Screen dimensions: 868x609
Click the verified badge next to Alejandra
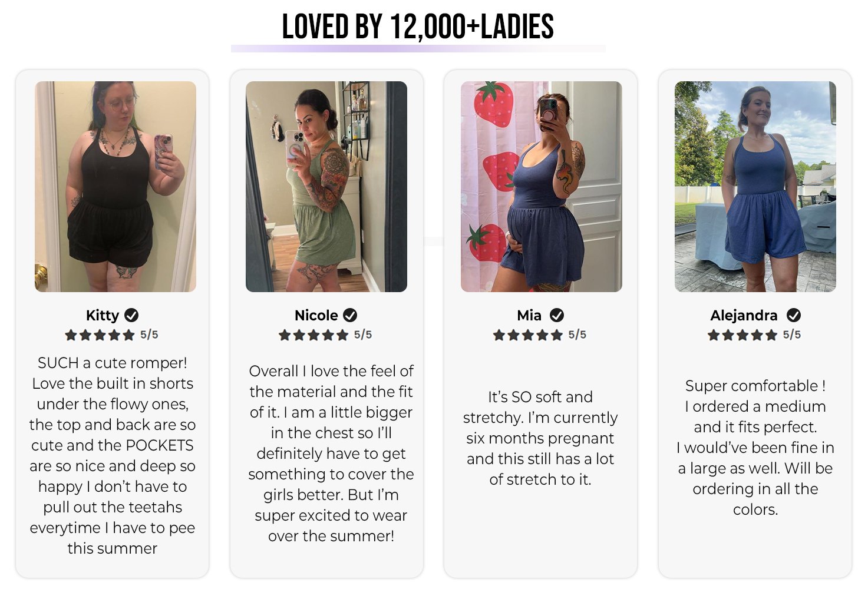click(794, 315)
